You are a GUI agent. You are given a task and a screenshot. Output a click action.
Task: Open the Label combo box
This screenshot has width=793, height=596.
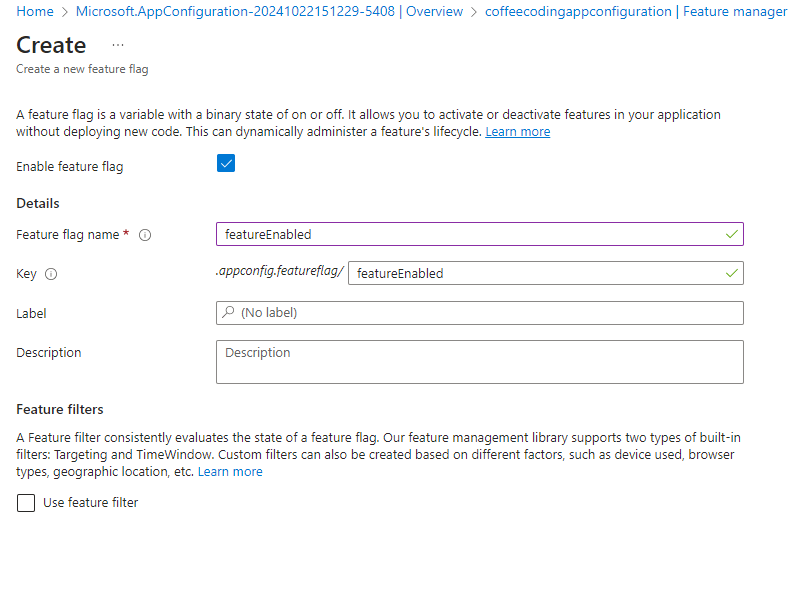click(x=480, y=313)
